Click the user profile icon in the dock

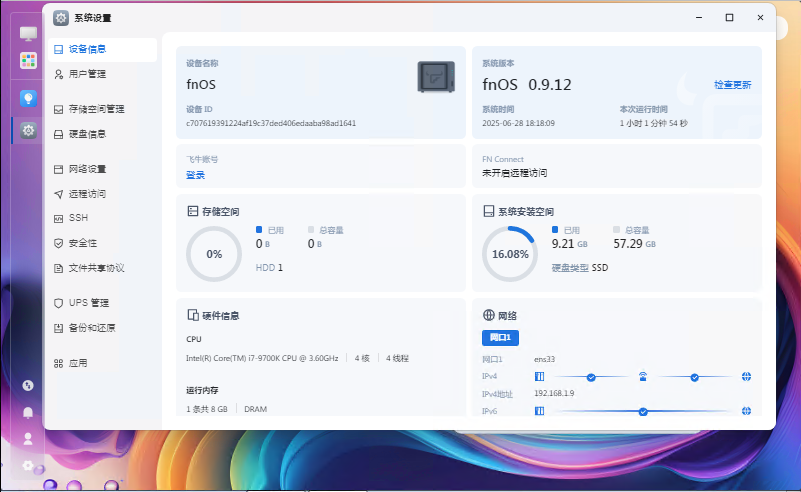[x=28, y=438]
